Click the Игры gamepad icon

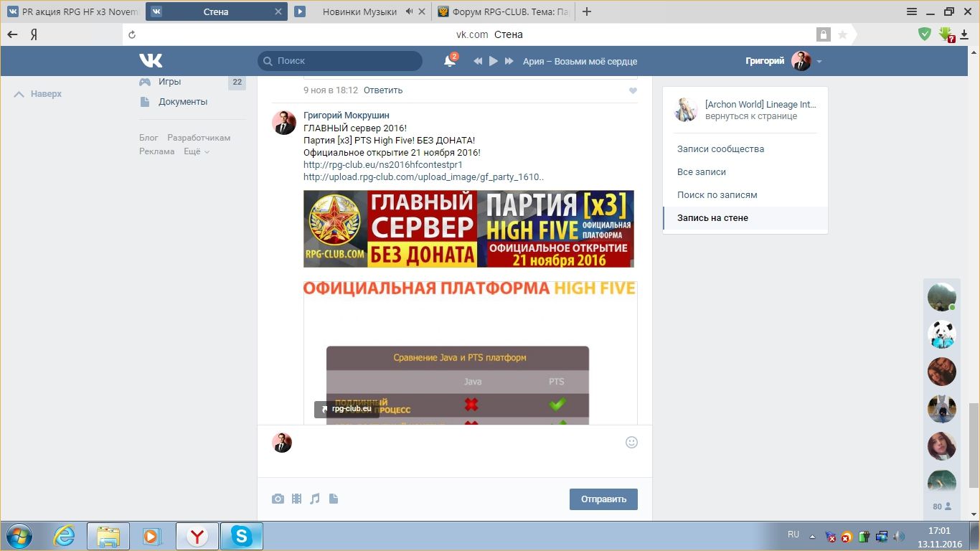(x=145, y=82)
